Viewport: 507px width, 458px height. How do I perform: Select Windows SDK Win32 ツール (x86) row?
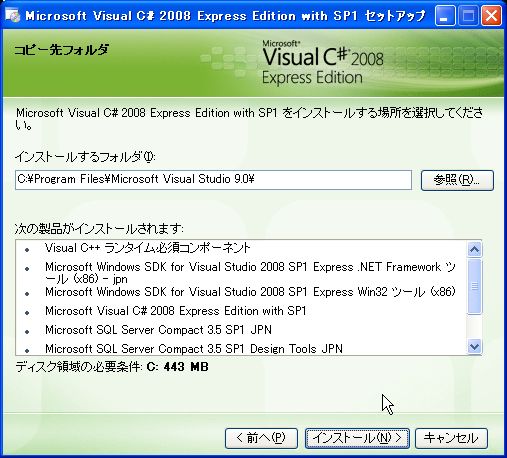[250, 292]
